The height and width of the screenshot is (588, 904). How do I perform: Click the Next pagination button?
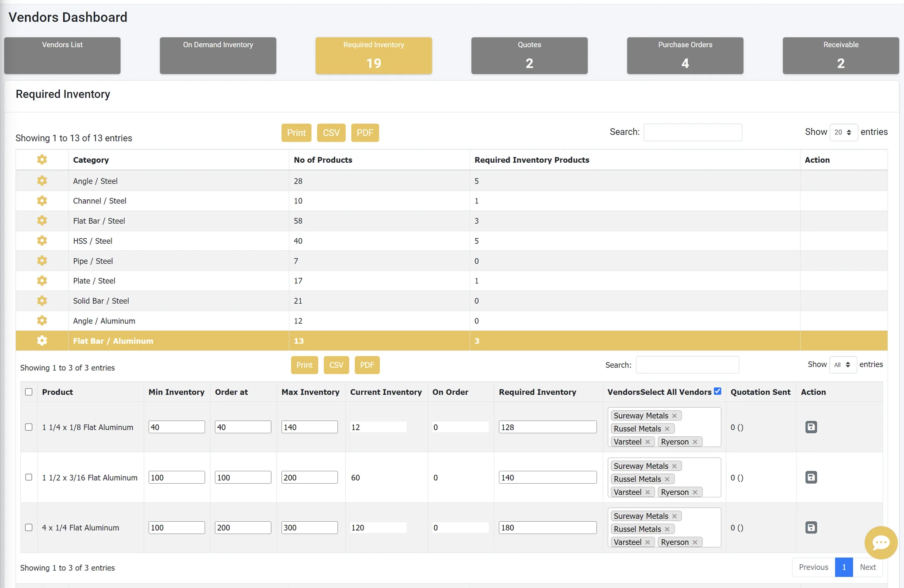tap(867, 567)
